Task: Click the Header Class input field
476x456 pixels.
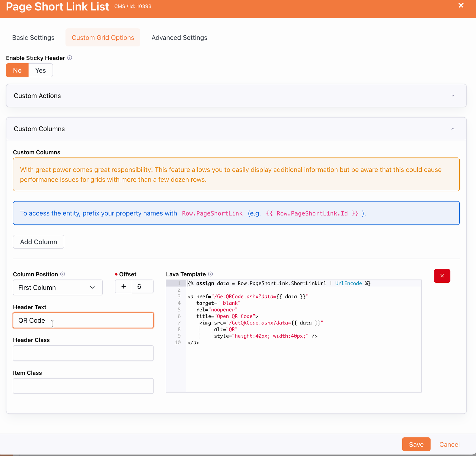Action: (83, 353)
